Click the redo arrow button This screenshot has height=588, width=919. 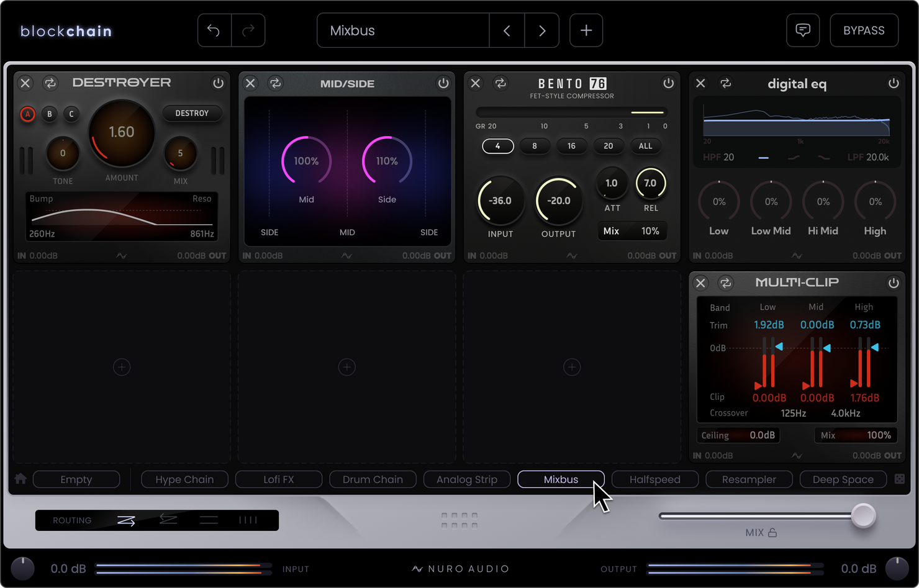[248, 30]
